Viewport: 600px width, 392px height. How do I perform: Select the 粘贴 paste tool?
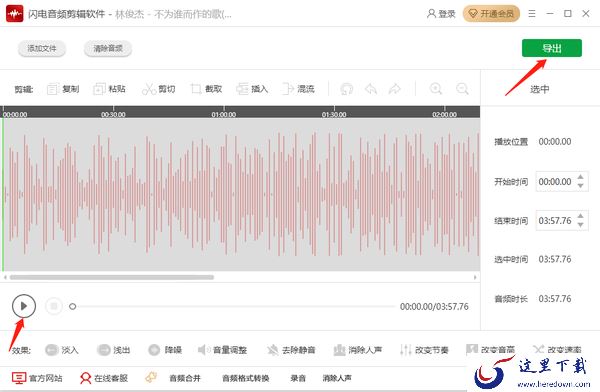(109, 89)
